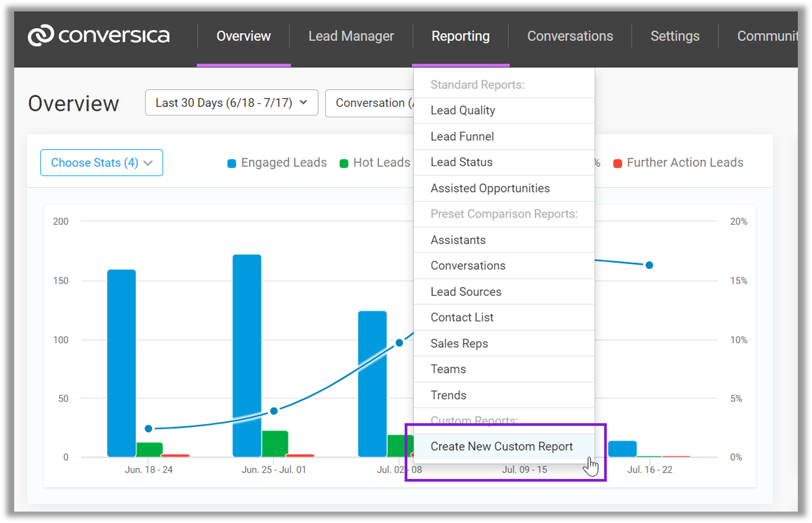Open the Lead Manager tab
The height and width of the screenshot is (523, 812).
pos(351,36)
